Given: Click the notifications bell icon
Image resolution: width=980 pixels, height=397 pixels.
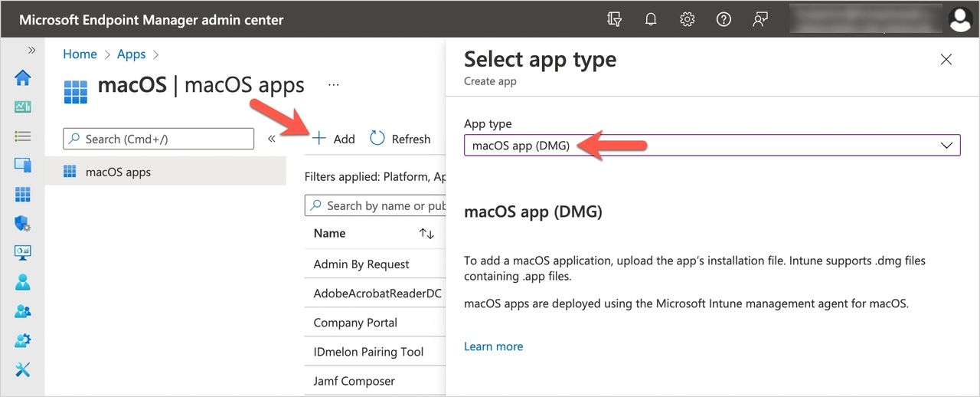Looking at the screenshot, I should pos(651,20).
